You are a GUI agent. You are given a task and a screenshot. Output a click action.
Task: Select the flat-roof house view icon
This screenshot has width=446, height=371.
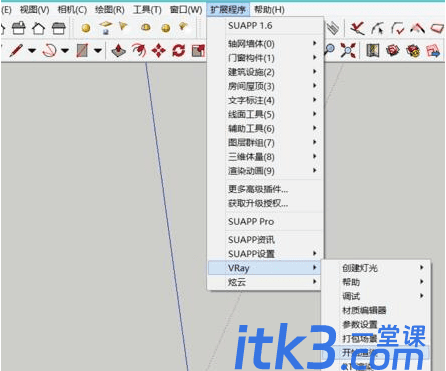pos(59,28)
